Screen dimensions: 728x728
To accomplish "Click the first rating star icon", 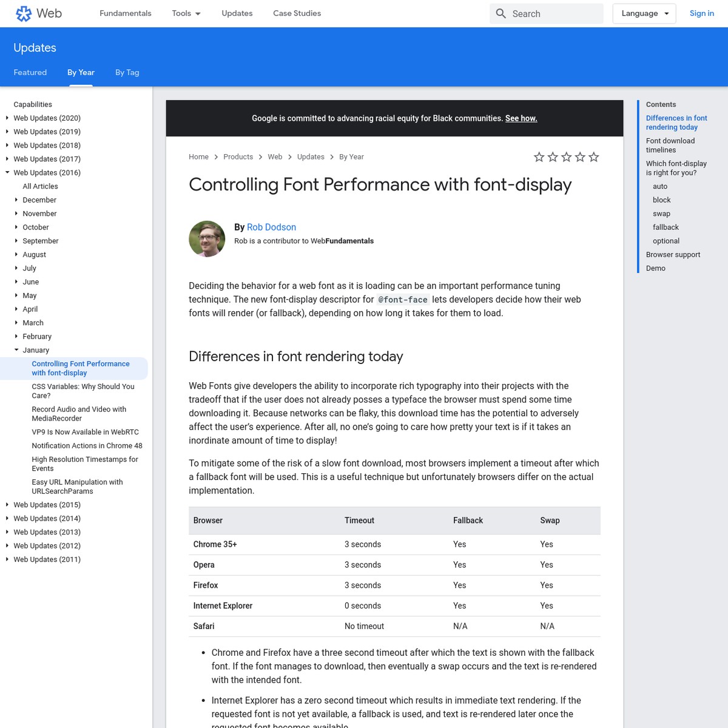I will click(539, 157).
